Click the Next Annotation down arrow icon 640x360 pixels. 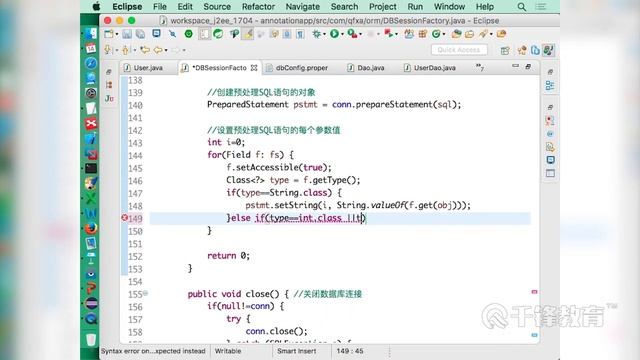pyautogui.click(x=108, y=50)
